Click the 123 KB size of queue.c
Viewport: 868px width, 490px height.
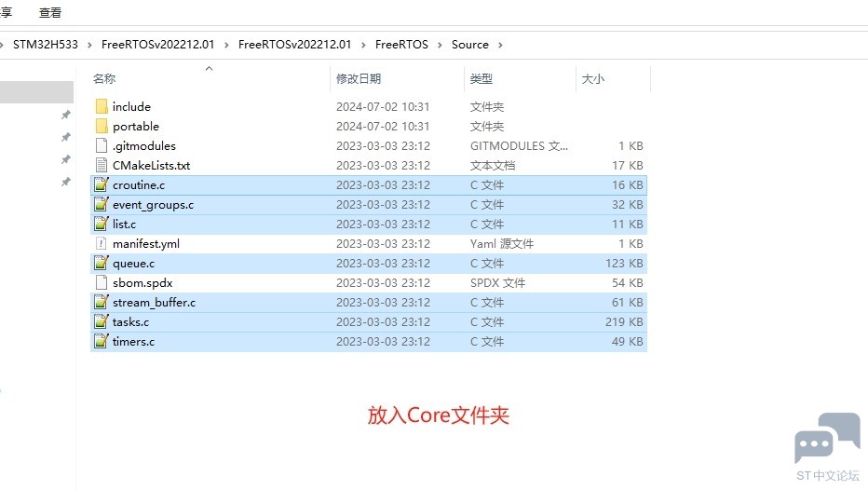pyautogui.click(x=624, y=263)
